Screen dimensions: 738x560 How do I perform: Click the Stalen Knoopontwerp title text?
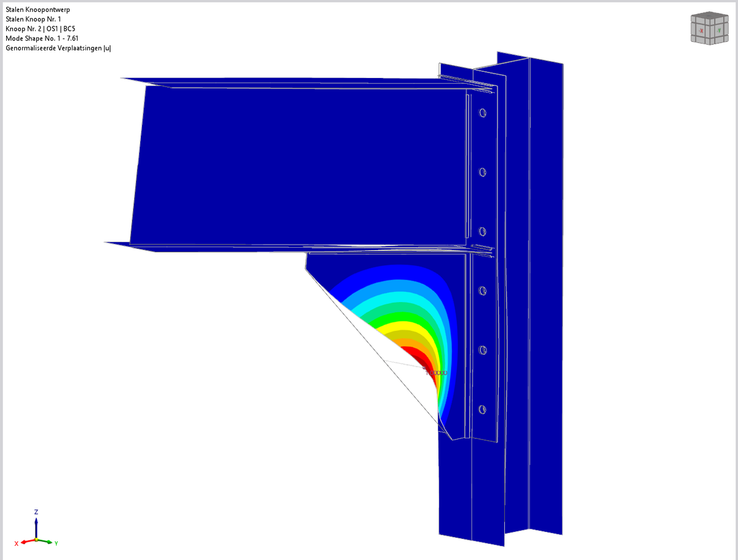click(37, 9)
